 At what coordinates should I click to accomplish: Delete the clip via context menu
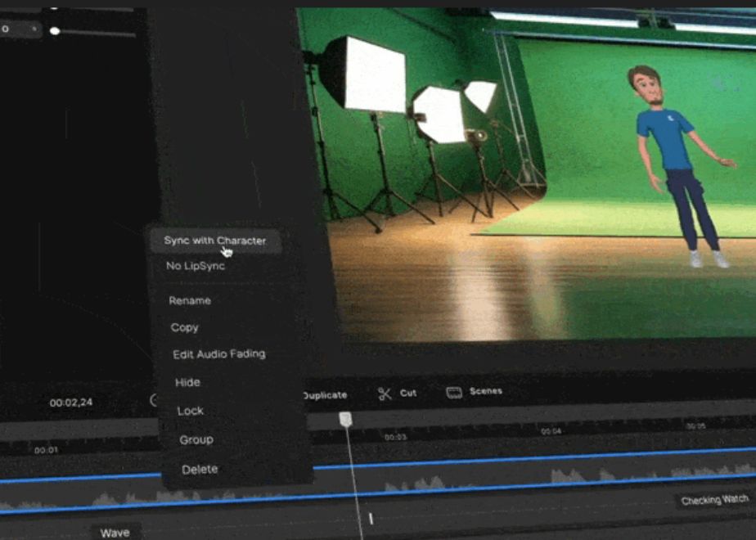tap(200, 470)
